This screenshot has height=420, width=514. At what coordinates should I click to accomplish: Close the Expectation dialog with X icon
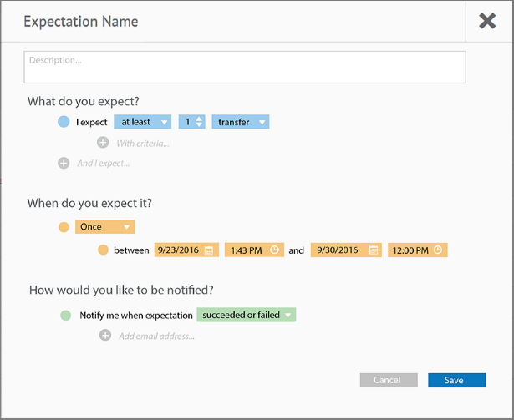(487, 22)
